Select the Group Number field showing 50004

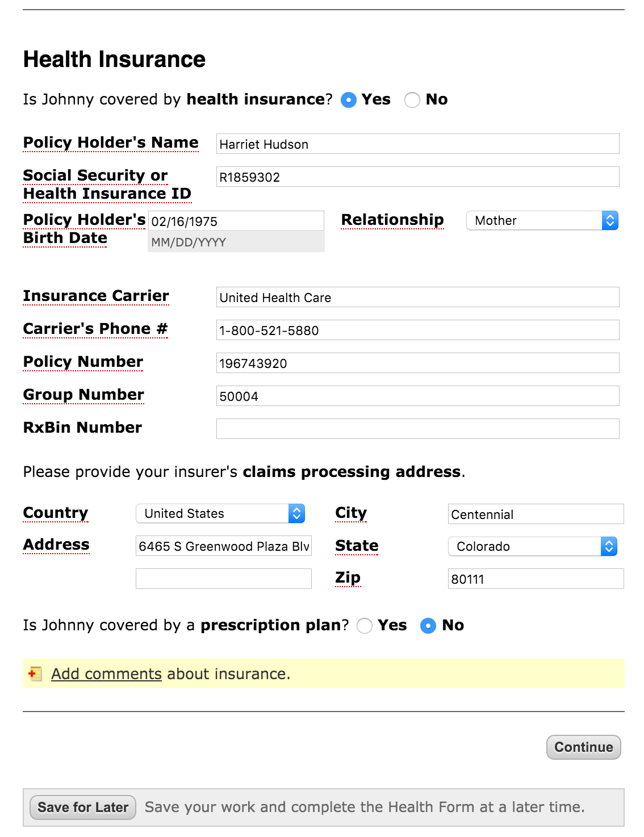(x=417, y=396)
